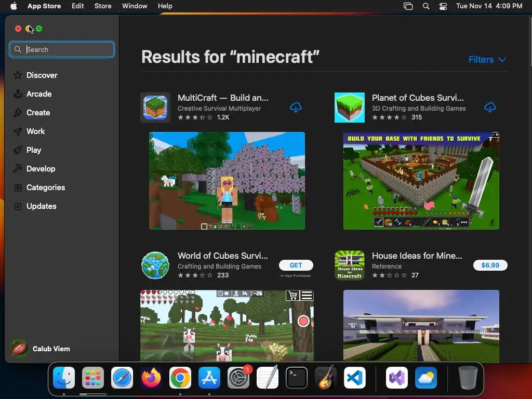This screenshot has width=532, height=399.
Task: Click 'Creative Survival Multiplayer' subtitle
Action: pos(219,109)
